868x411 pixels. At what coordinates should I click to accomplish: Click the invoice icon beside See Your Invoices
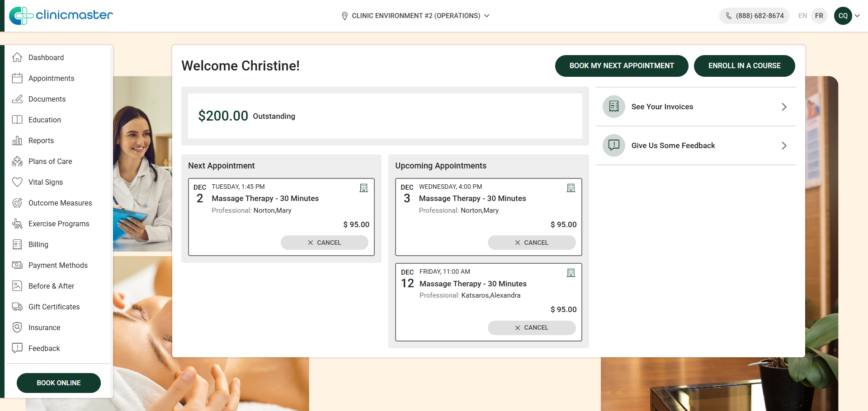coord(613,107)
